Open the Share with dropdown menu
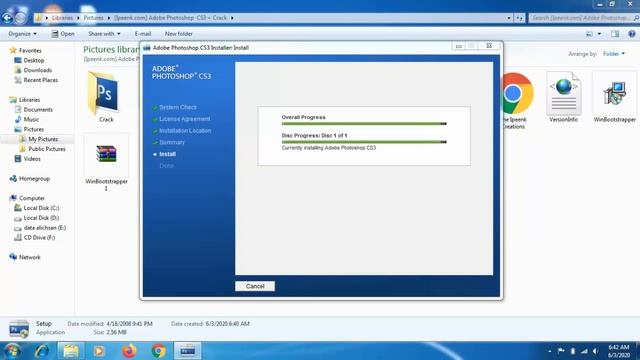 coord(104,34)
